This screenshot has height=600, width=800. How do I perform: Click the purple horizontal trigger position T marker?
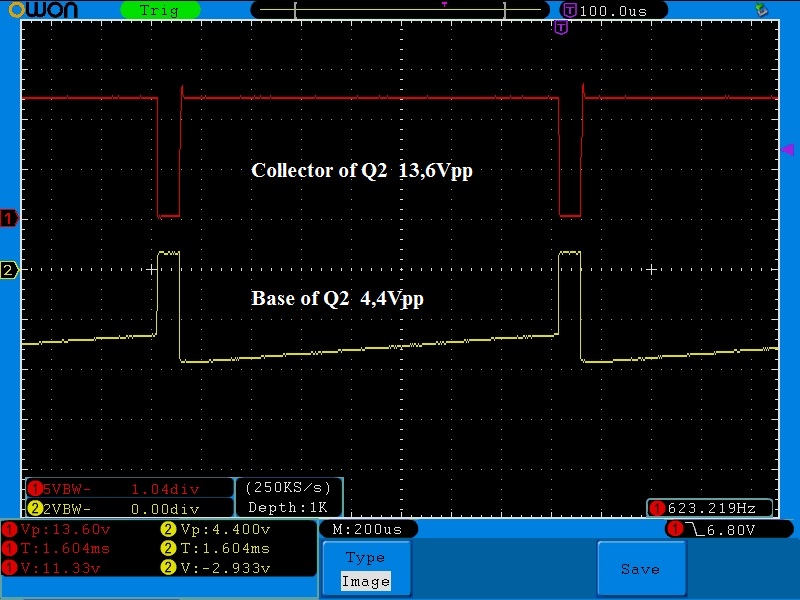tap(560, 27)
